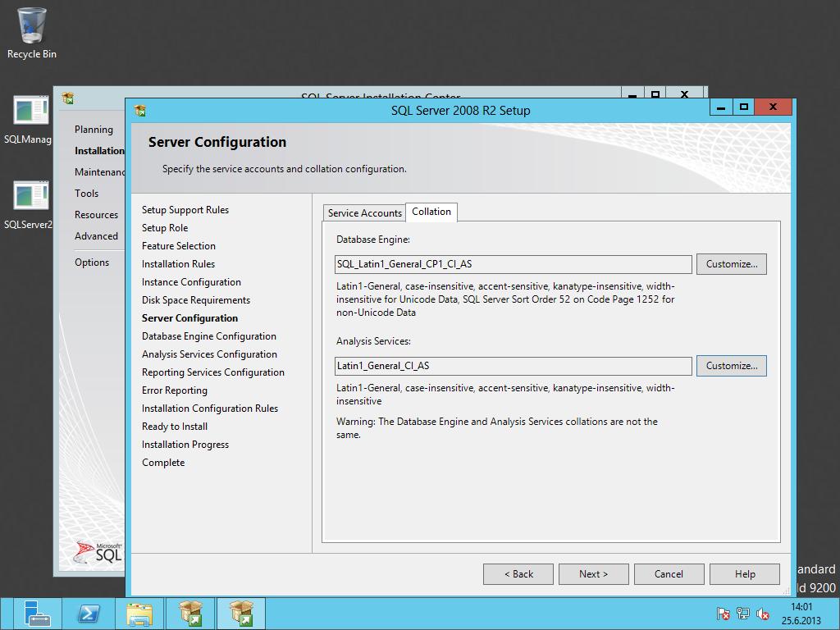Click the Installation Rules step
The height and width of the screenshot is (630, 840).
178,264
